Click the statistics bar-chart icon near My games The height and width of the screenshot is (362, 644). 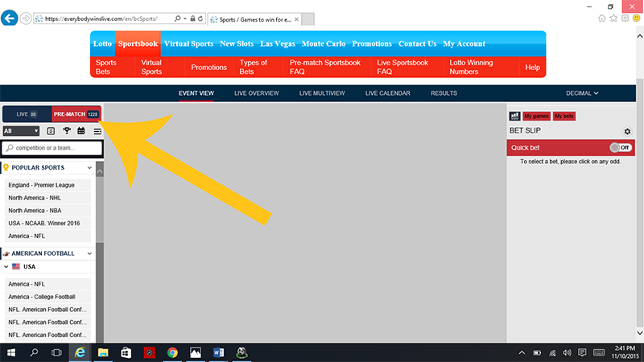pyautogui.click(x=514, y=116)
